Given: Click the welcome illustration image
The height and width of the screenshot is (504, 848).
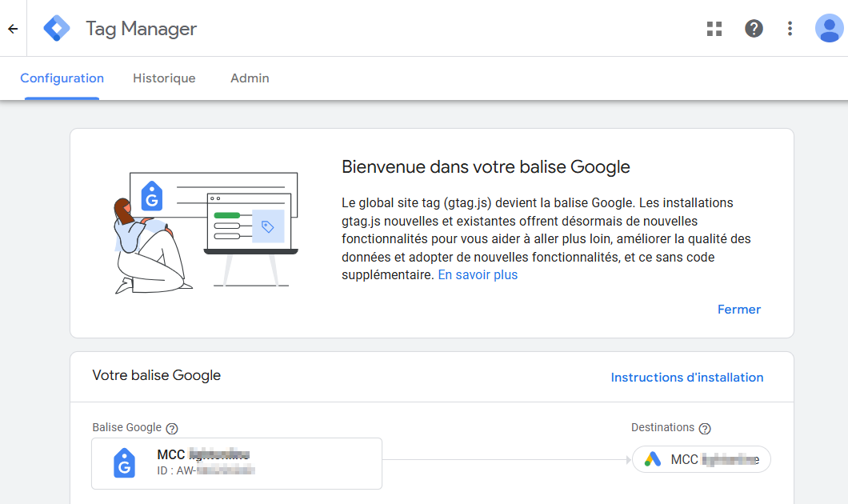Looking at the screenshot, I should pos(206,233).
